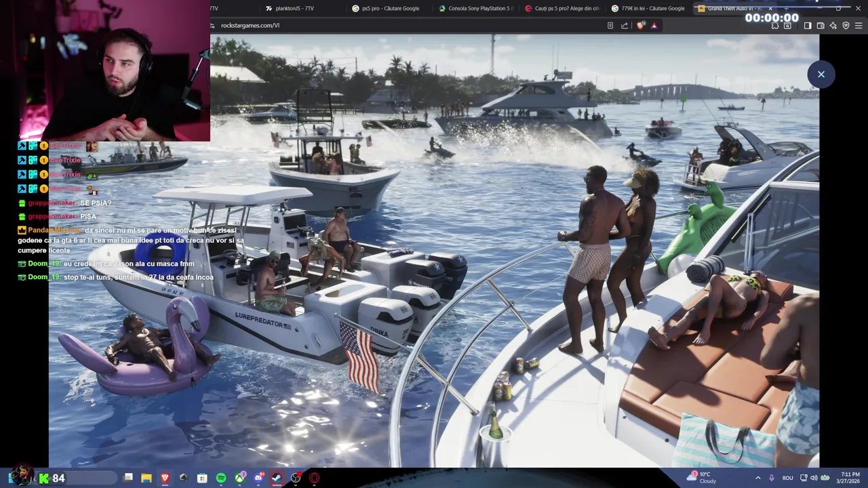868x488 pixels.
Task: Switch to the 'Cauți ps 5 pro?' tab
Action: click(563, 8)
